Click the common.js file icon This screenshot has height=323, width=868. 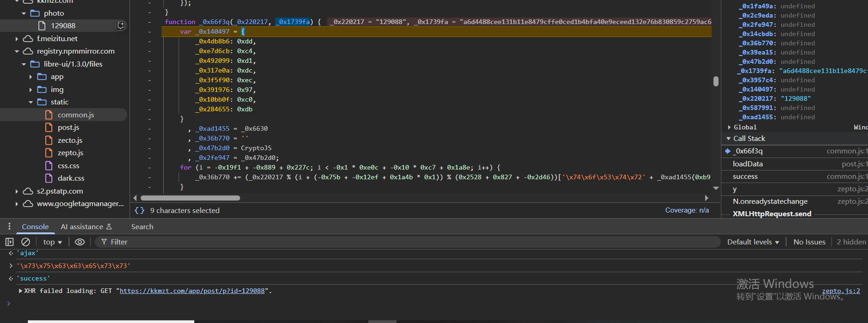[49, 115]
